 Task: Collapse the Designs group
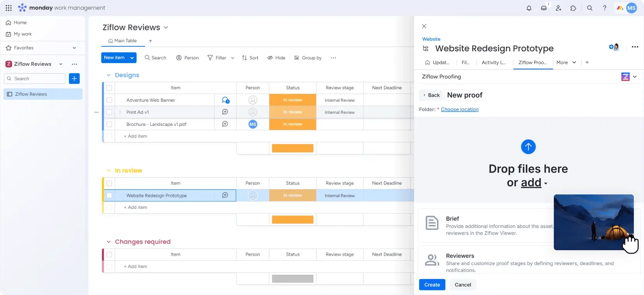click(109, 75)
